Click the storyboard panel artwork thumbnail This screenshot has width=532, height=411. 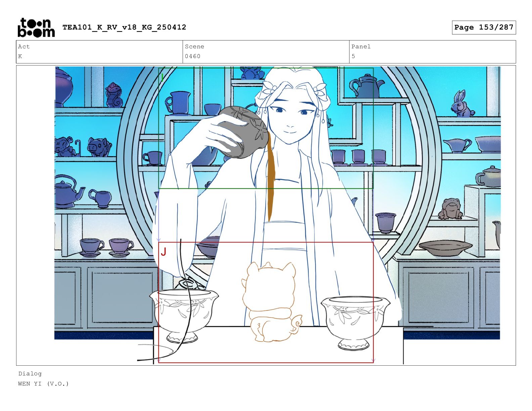tap(266, 215)
